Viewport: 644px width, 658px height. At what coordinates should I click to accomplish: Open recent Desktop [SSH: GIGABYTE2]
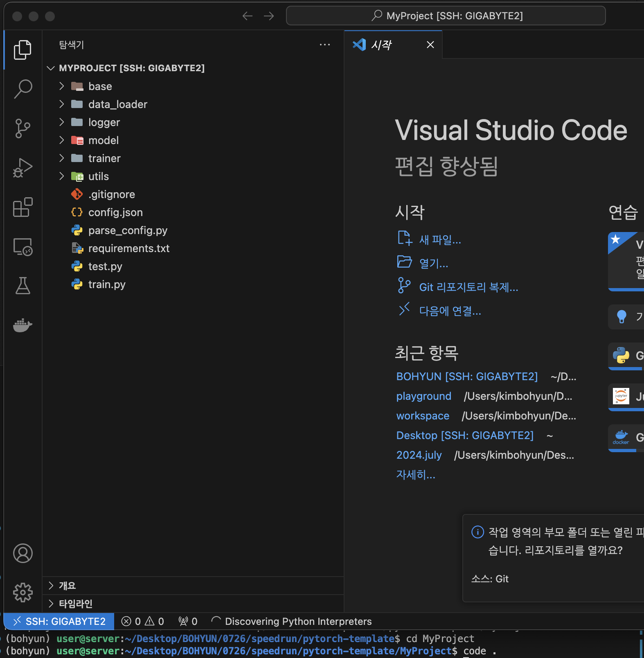(465, 435)
